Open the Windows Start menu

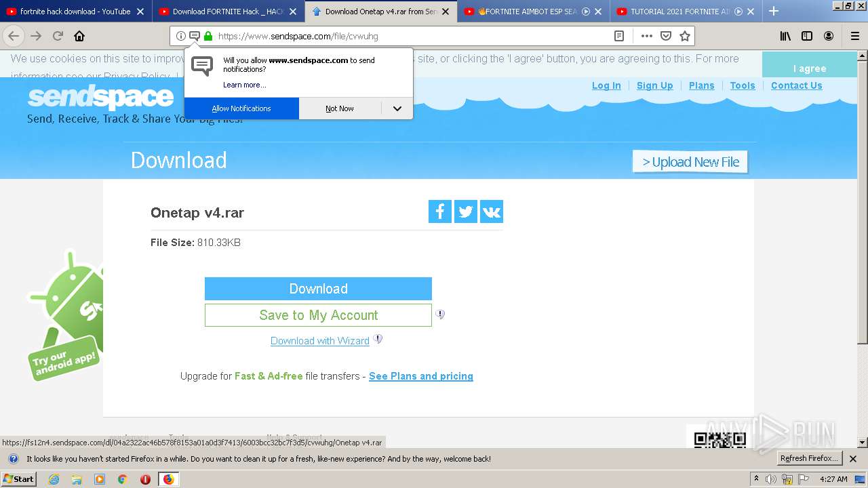point(19,479)
